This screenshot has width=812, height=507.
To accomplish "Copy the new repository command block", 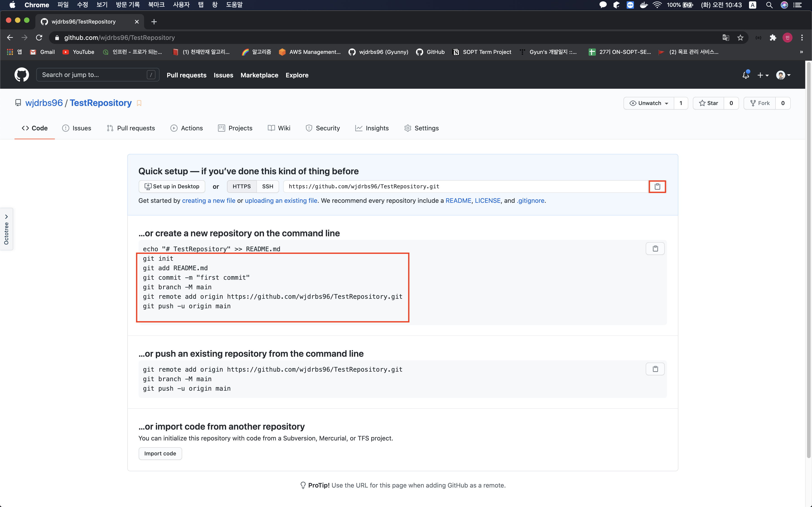I will click(655, 249).
